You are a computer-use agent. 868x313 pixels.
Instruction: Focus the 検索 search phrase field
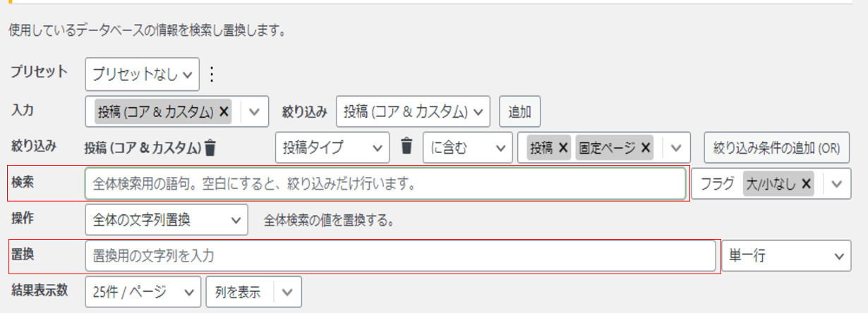point(385,184)
